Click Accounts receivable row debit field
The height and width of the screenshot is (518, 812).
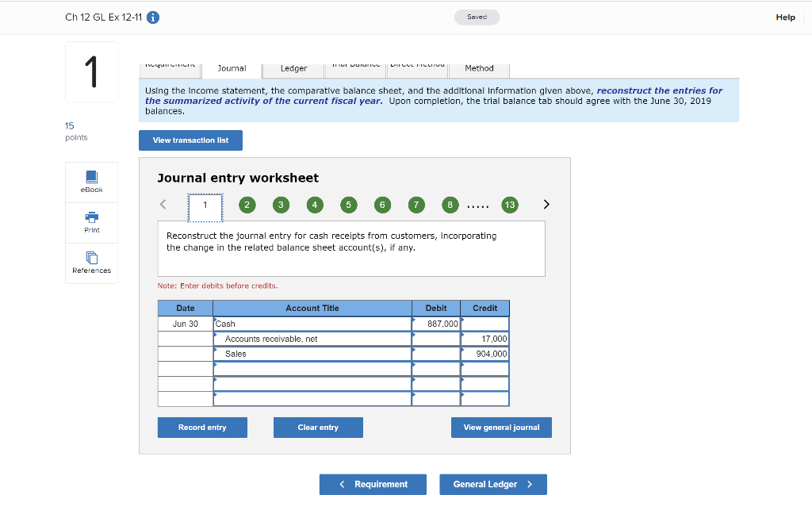(436, 339)
